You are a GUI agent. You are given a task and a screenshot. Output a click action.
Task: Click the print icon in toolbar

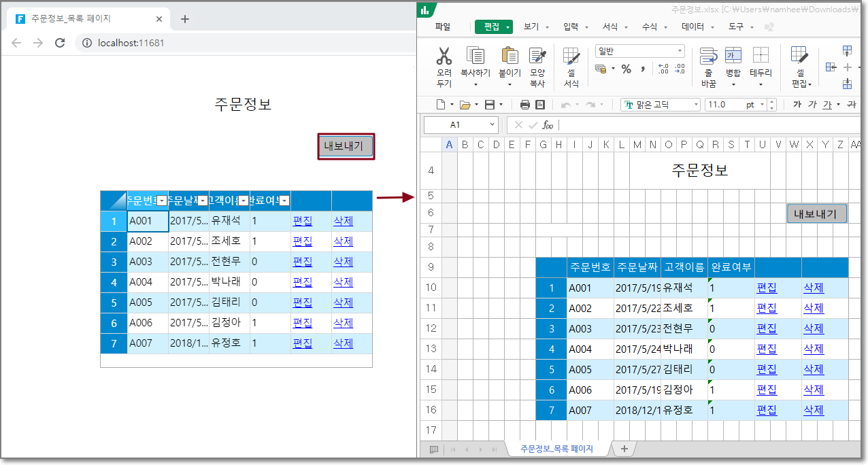click(x=524, y=105)
